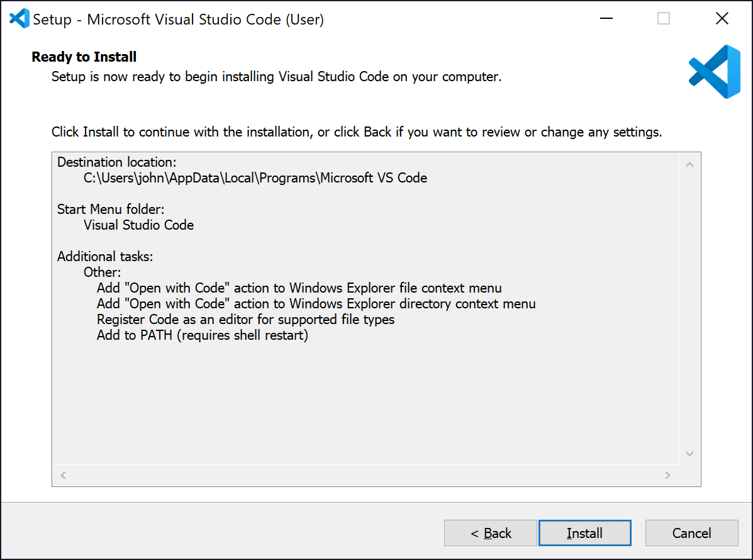
Task: Go back with the Back button
Action: (x=490, y=532)
